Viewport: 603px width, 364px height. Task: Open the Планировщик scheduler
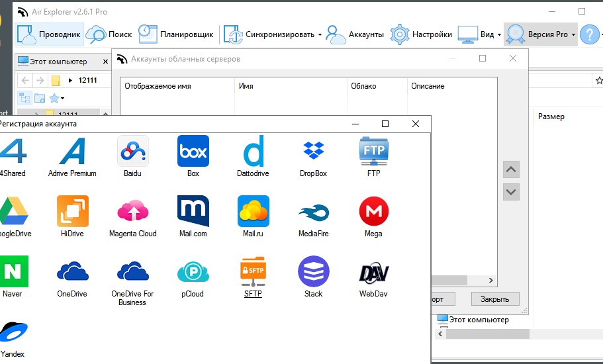point(176,34)
